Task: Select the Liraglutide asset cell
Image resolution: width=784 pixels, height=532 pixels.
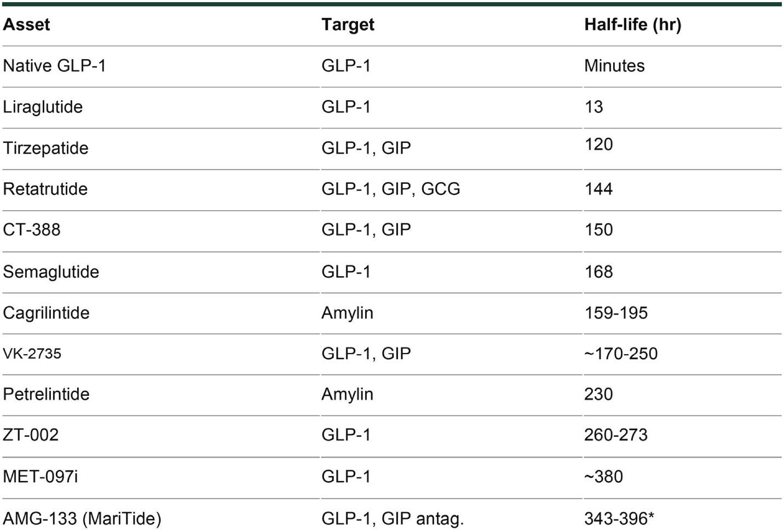Action: [x=43, y=107]
